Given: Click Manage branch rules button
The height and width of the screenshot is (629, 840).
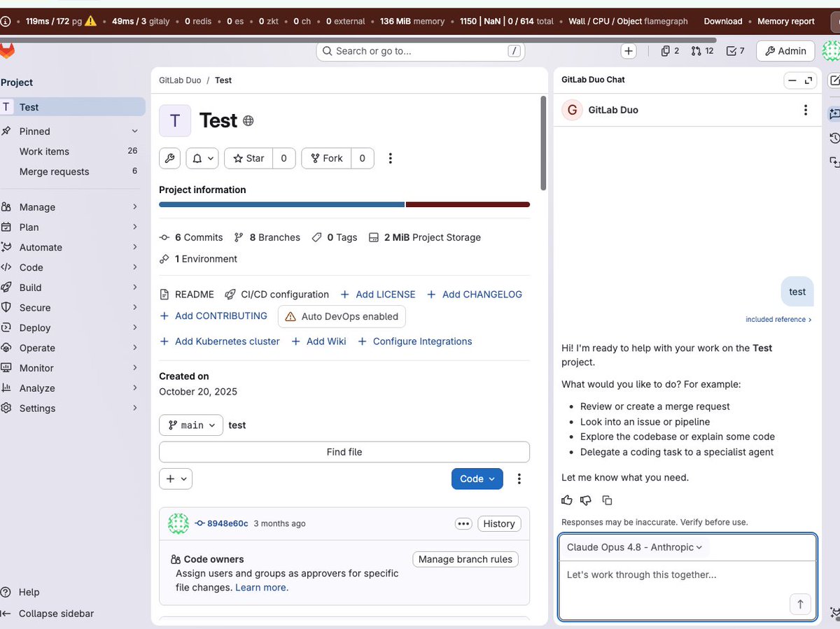Looking at the screenshot, I should 465,559.
